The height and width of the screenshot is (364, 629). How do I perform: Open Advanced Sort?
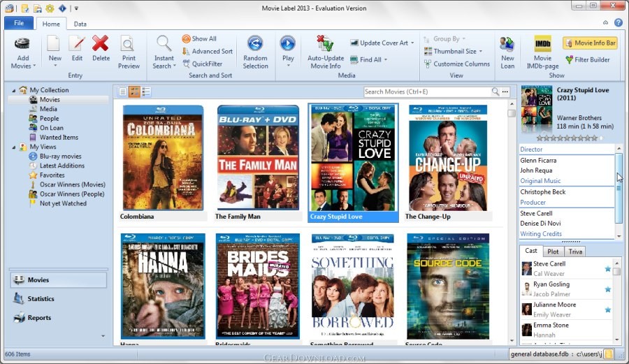[x=207, y=51]
